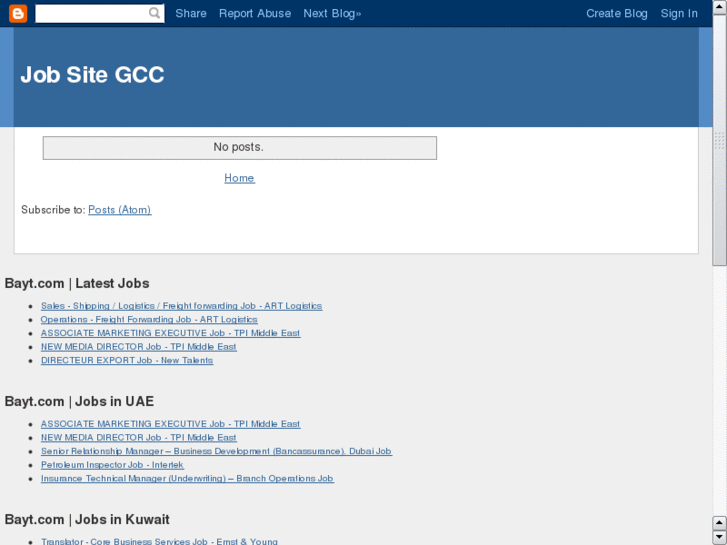This screenshot has height=545, width=727.
Task: Open Insurance Technical Manager (Underwriting) job link
Action: pos(187,478)
